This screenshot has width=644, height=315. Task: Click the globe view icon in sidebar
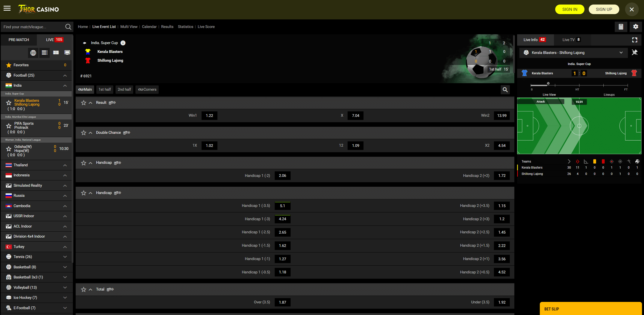coord(33,53)
